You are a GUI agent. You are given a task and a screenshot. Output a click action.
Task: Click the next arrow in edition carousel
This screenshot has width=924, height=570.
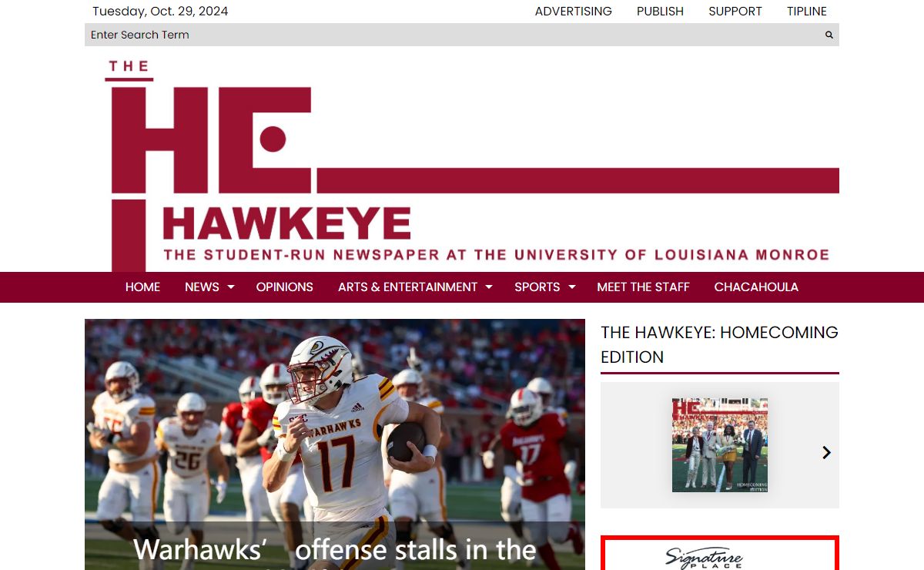(826, 453)
